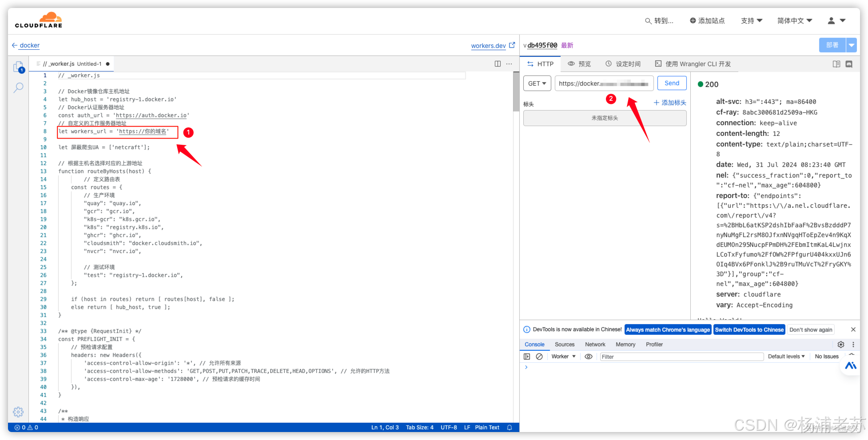Image resolution: width=868 pixels, height=440 pixels.
Task: Open the Default levels dropdown
Action: (786, 357)
